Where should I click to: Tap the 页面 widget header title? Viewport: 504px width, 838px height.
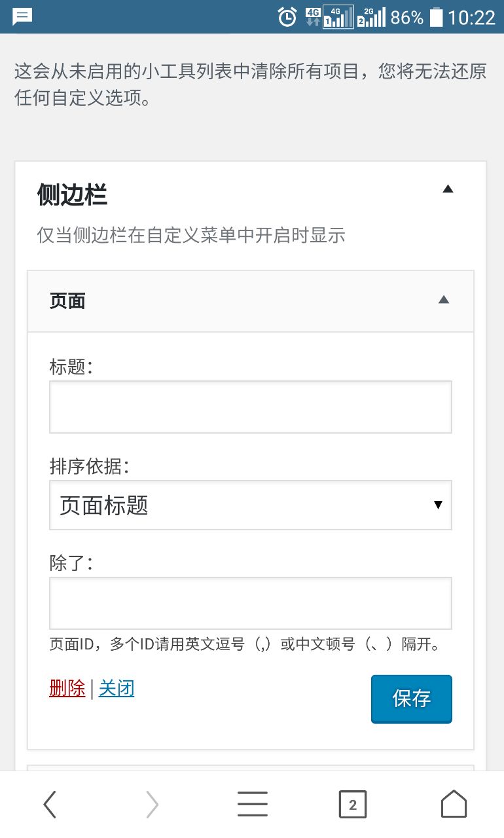point(67,301)
